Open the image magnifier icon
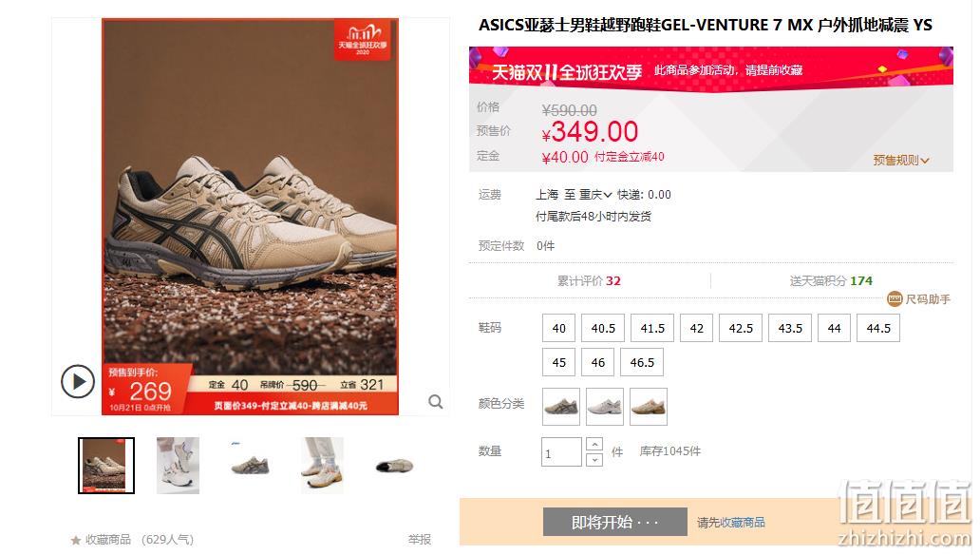Image resolution: width=980 pixels, height=555 pixels. 436,402
